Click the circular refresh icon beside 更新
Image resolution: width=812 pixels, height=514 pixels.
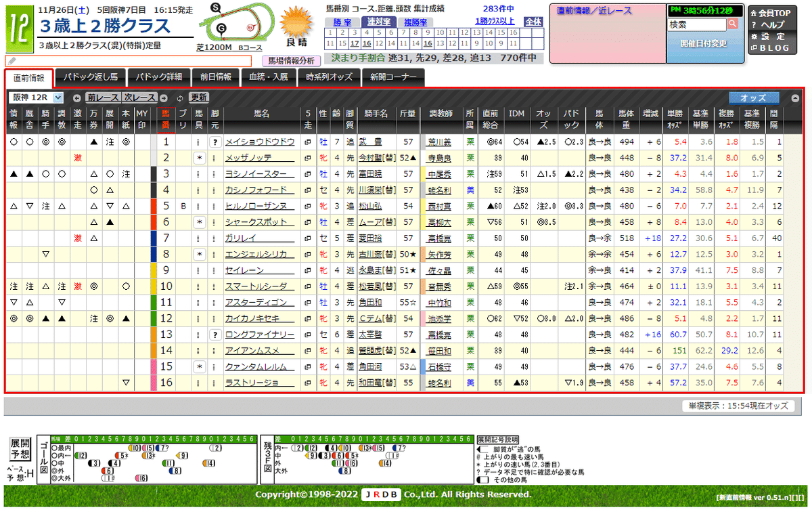(x=180, y=98)
